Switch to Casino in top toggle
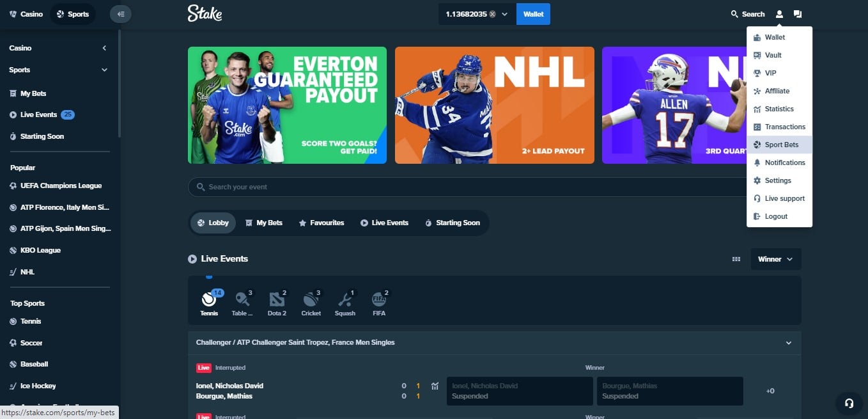868x419 pixels. click(x=26, y=14)
